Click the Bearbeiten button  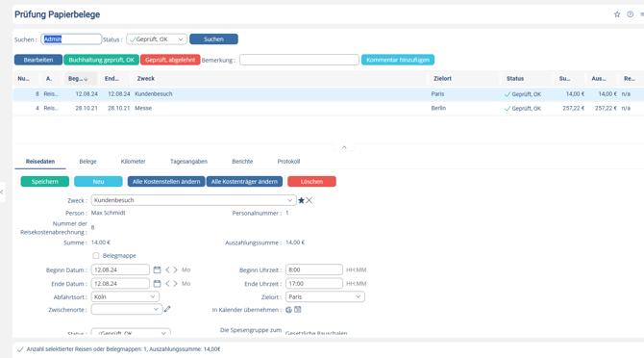coord(38,60)
